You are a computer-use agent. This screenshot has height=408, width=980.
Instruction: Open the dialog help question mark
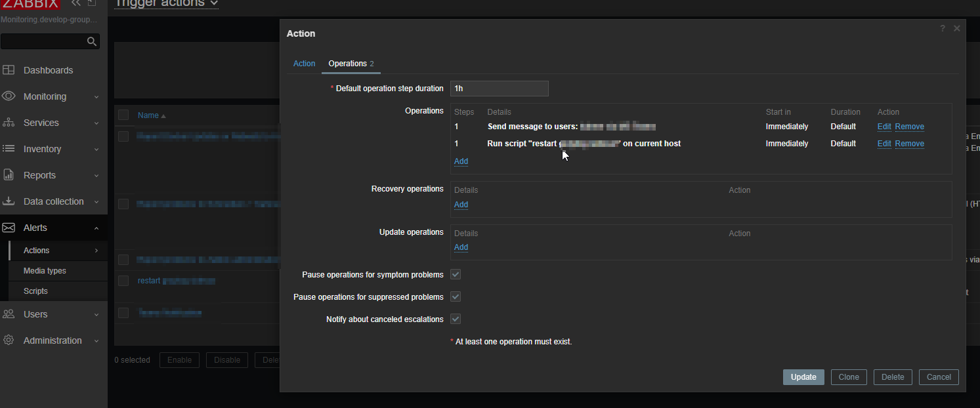coord(943,28)
